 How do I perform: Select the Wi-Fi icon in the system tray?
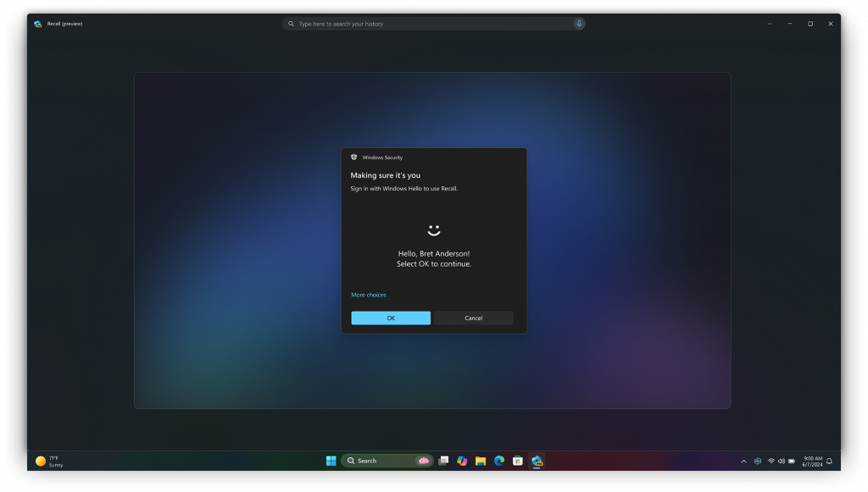pyautogui.click(x=771, y=462)
